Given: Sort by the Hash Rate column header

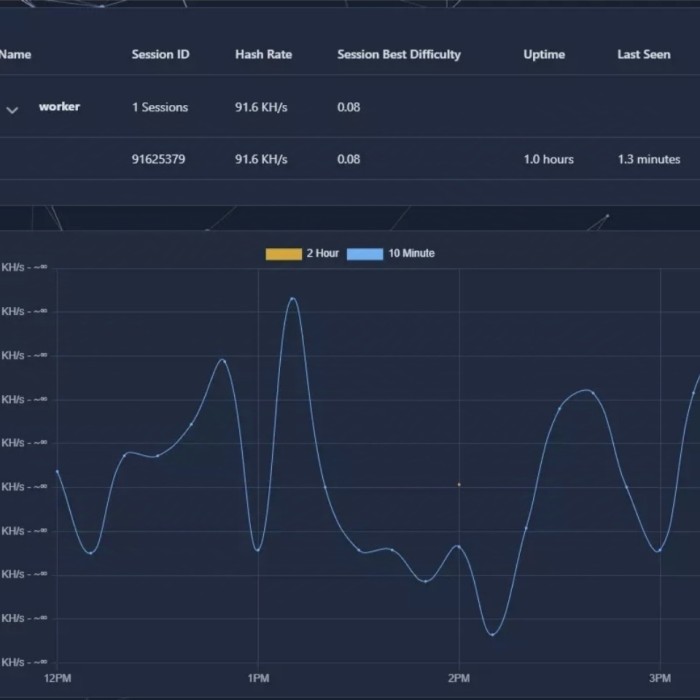Looking at the screenshot, I should click(261, 54).
